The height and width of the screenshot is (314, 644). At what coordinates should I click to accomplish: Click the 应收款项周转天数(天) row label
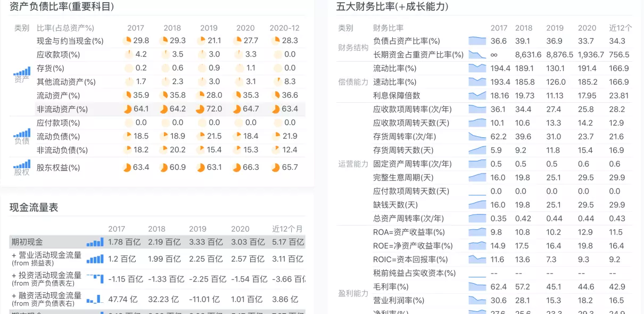click(x=411, y=123)
